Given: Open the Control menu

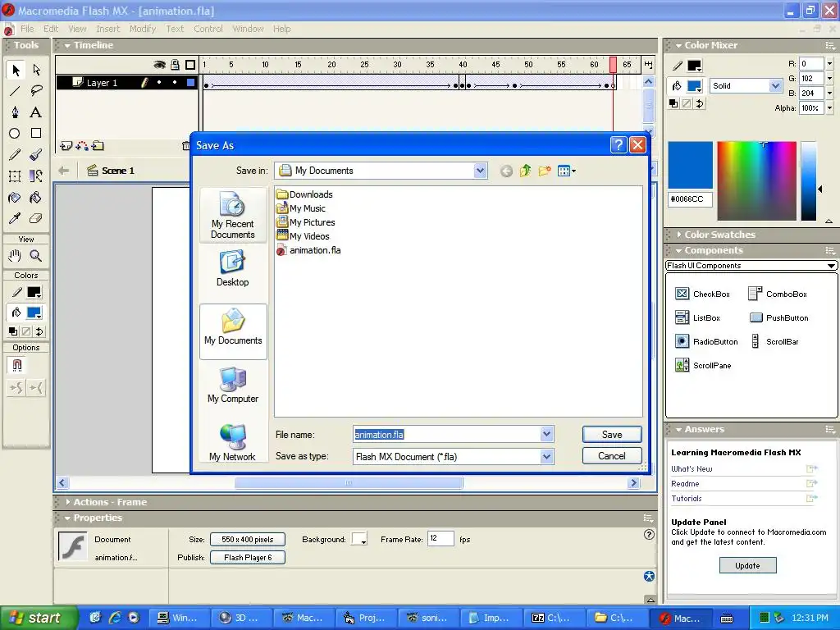Looking at the screenshot, I should click(x=208, y=29).
